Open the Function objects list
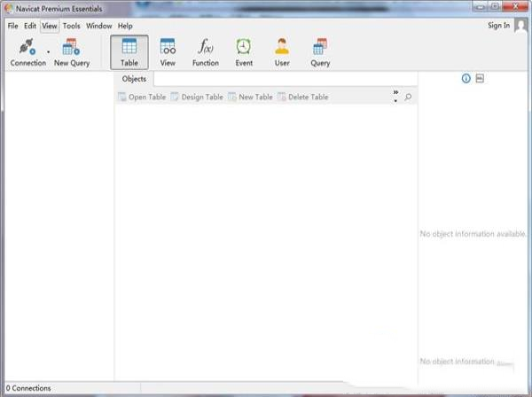Viewport: 532px width, 397px height. pyautogui.click(x=206, y=52)
